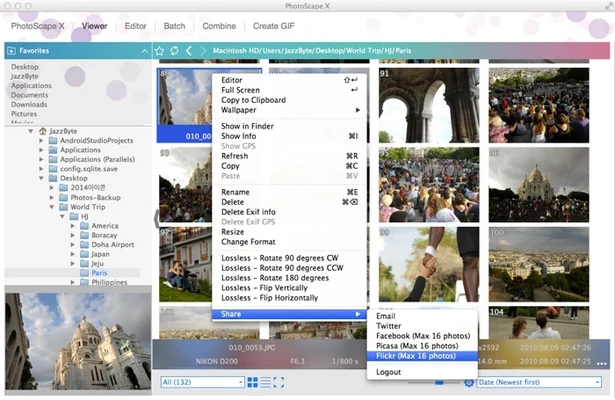This screenshot has width=615, height=400.
Task: Share to Facebook (Max 16 photos)
Action: point(422,336)
